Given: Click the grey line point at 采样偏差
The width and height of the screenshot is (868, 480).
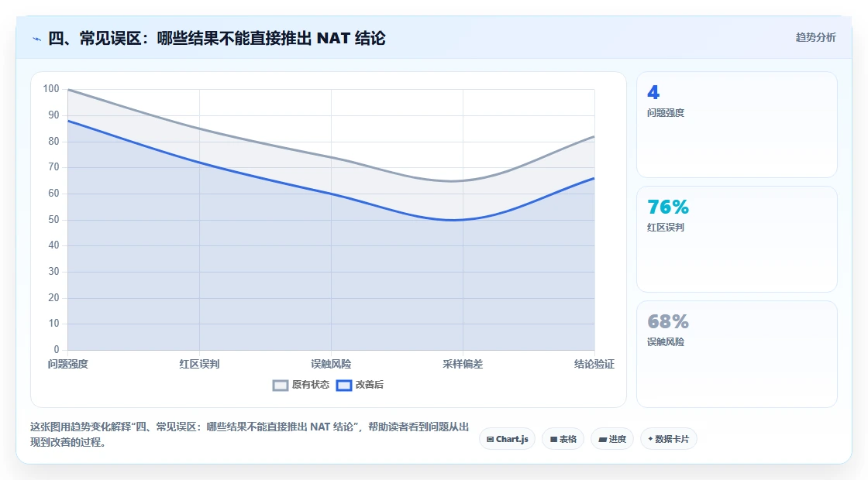Looking at the screenshot, I should pyautogui.click(x=463, y=181).
